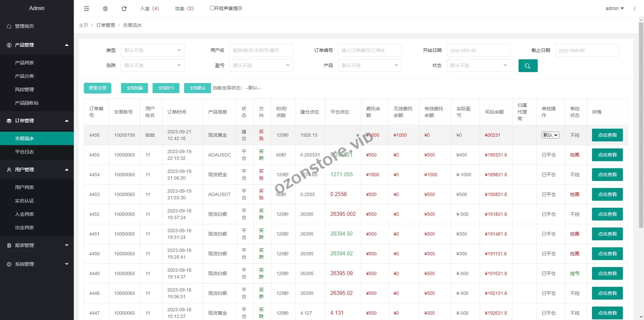Click the green magnifier search button
The height and width of the screenshot is (320, 644).
(528, 66)
